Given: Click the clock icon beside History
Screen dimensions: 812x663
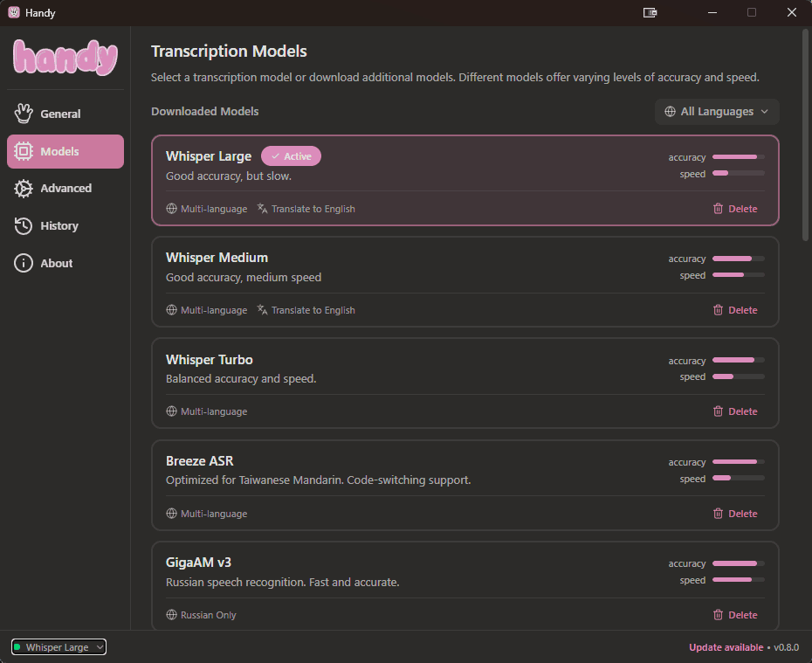Looking at the screenshot, I should pos(24,225).
